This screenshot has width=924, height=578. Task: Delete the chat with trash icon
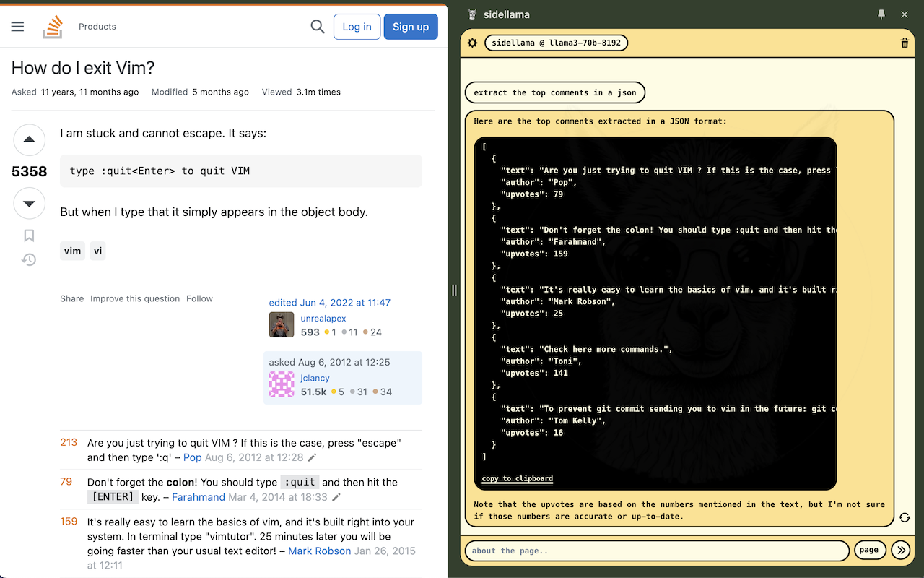pos(905,43)
